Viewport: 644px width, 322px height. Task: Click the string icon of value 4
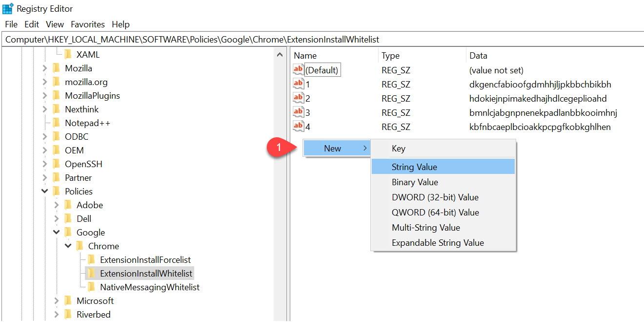(x=298, y=127)
